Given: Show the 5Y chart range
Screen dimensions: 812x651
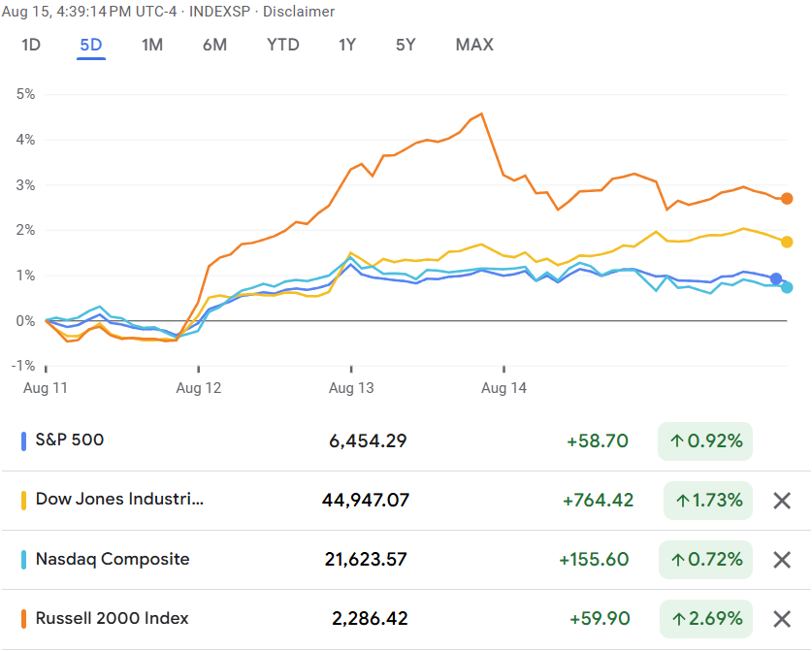Looking at the screenshot, I should (406, 45).
